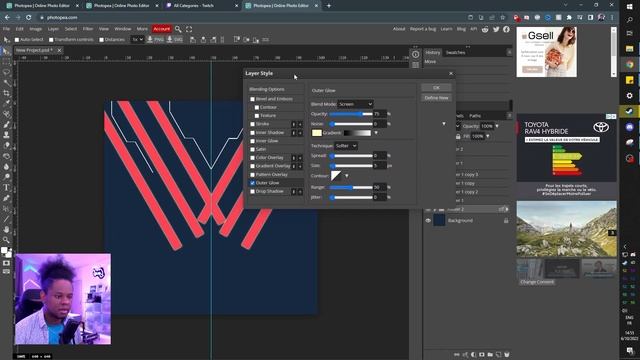Open Settings gear in the taskbar

click(x=629, y=96)
